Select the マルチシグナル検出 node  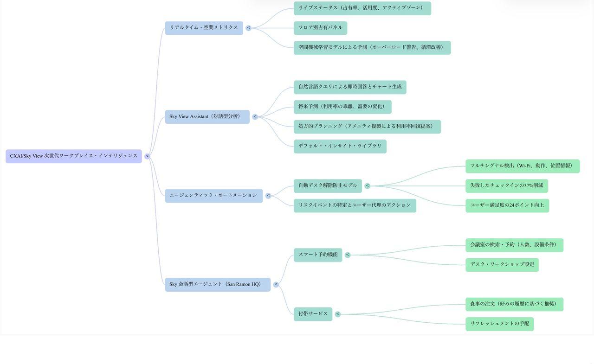[522, 166]
